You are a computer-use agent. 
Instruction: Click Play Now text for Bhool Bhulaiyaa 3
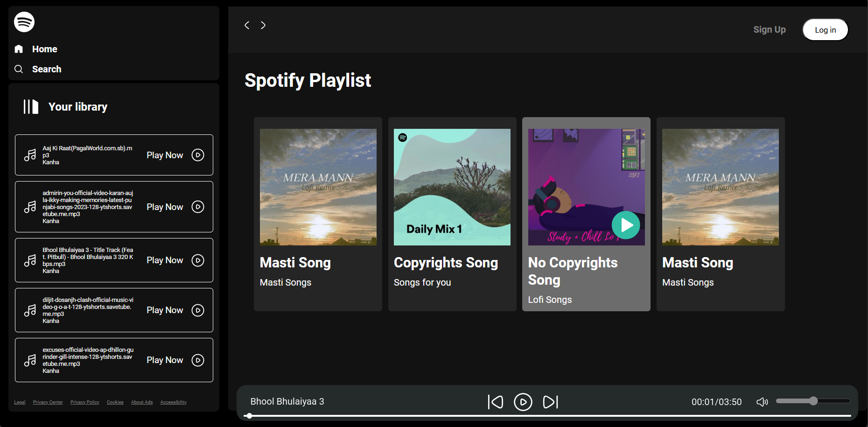pyautogui.click(x=165, y=260)
